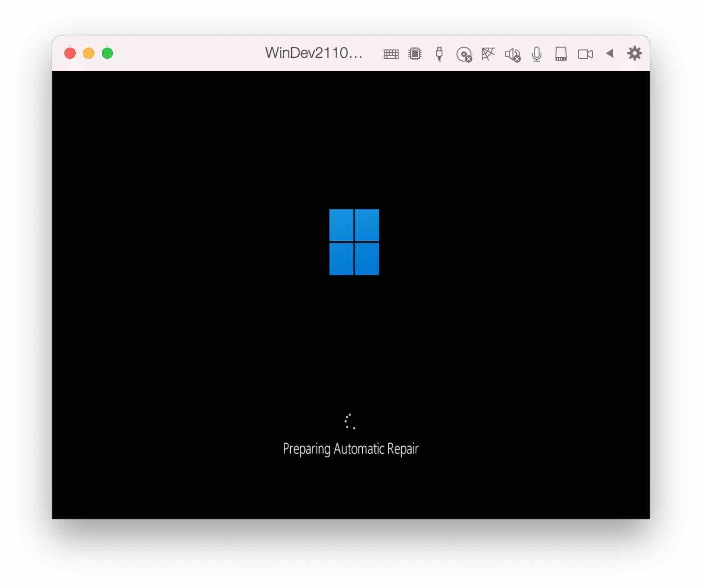Click the WinDev2110... window title
Viewport: 702px width, 588px height.
point(314,53)
